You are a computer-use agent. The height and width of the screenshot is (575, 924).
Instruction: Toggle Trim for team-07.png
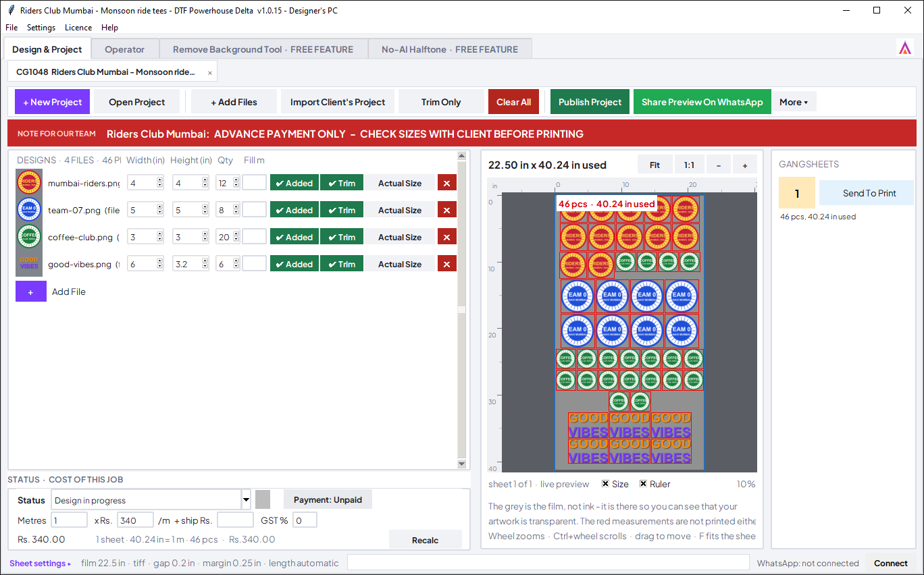tap(342, 210)
